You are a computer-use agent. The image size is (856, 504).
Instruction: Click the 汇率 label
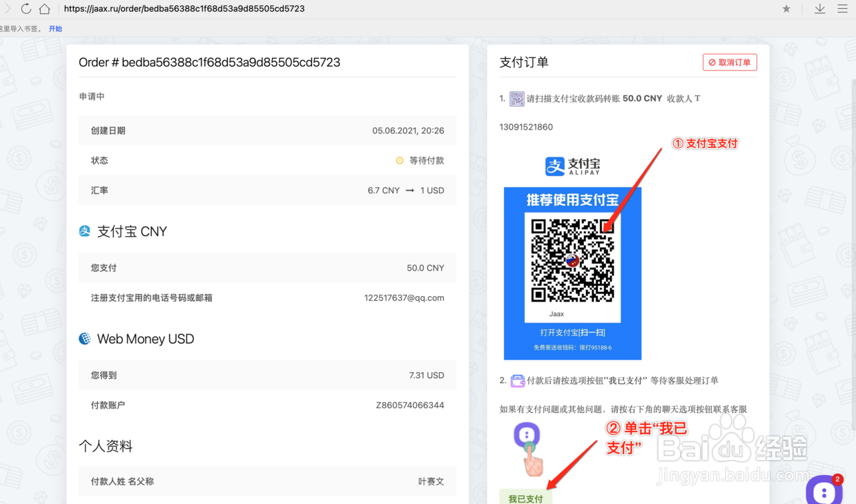coord(99,191)
